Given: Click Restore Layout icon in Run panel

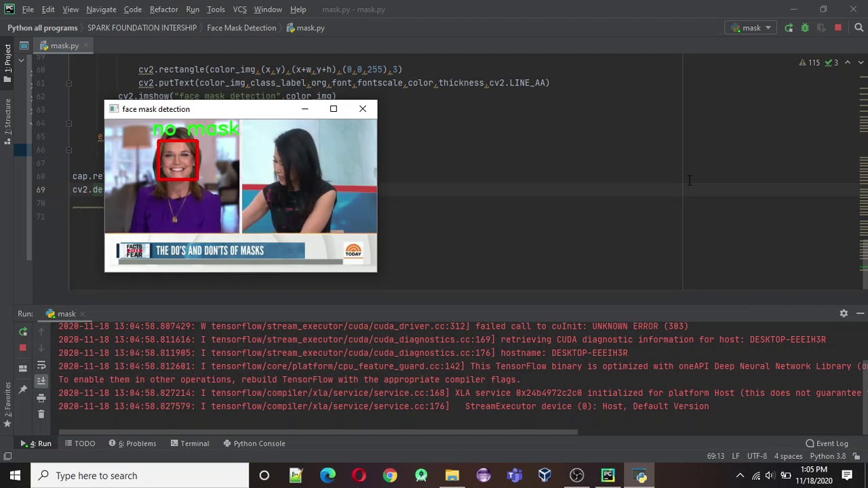Looking at the screenshot, I should click(x=23, y=368).
